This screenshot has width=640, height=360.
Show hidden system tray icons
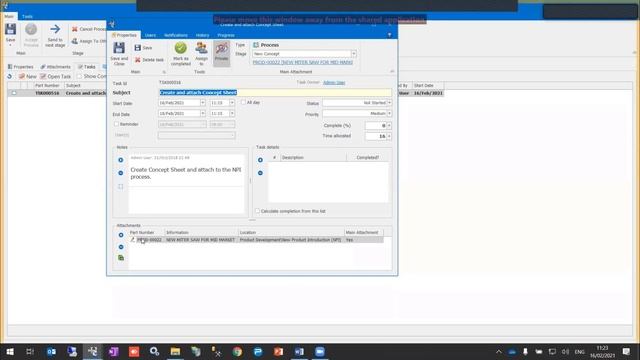(x=499, y=351)
